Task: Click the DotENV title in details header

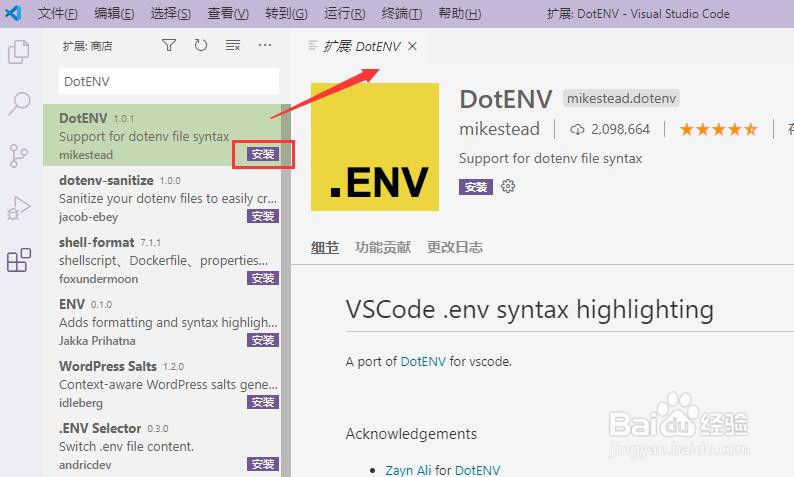Action: point(506,99)
